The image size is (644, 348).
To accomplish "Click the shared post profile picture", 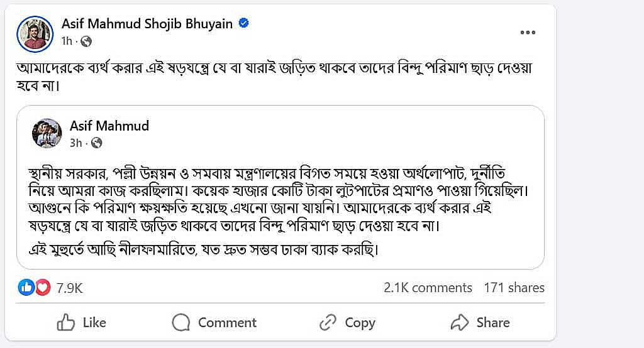I will [x=47, y=133].
